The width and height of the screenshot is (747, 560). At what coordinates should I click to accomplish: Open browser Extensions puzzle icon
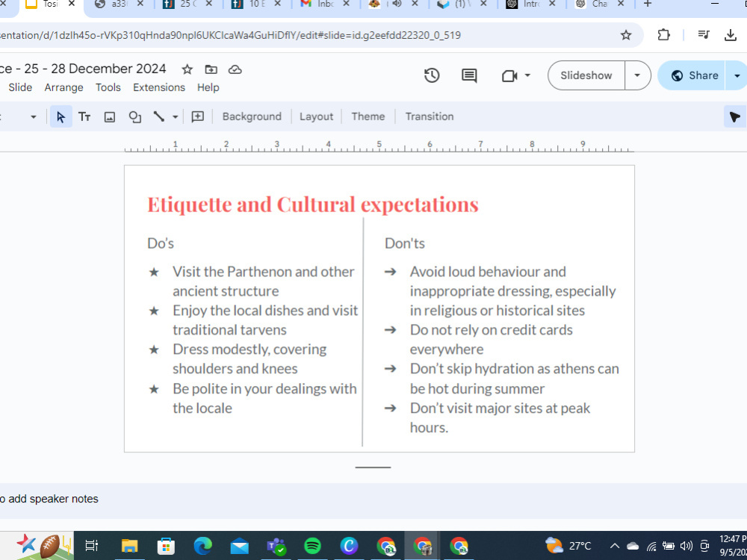663,35
